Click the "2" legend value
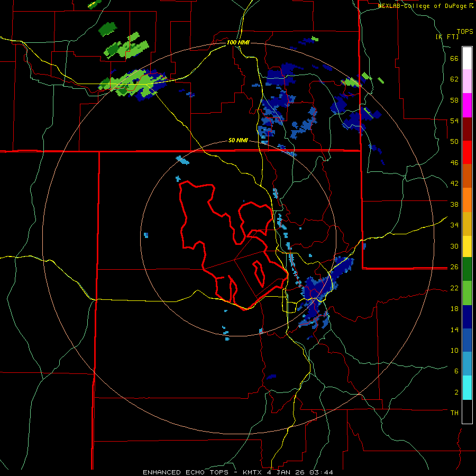This screenshot has width=476, height=476. [456, 392]
